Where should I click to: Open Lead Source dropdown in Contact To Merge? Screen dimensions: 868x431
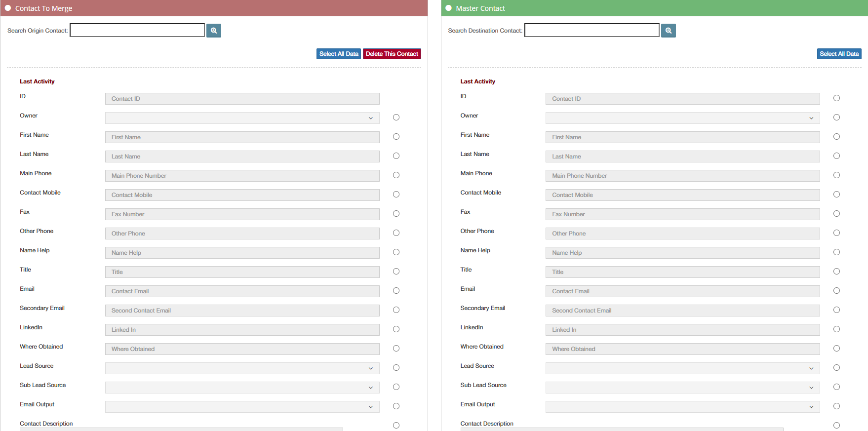[x=242, y=368]
